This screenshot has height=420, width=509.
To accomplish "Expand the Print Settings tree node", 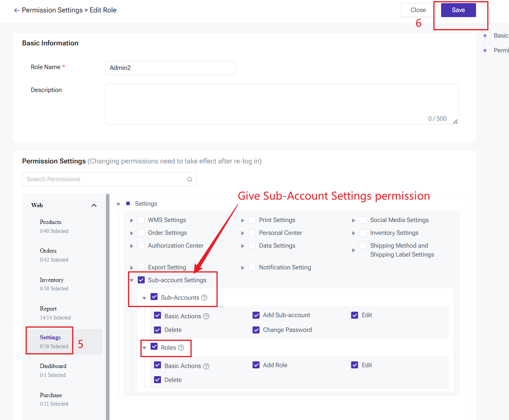I will pos(242,220).
